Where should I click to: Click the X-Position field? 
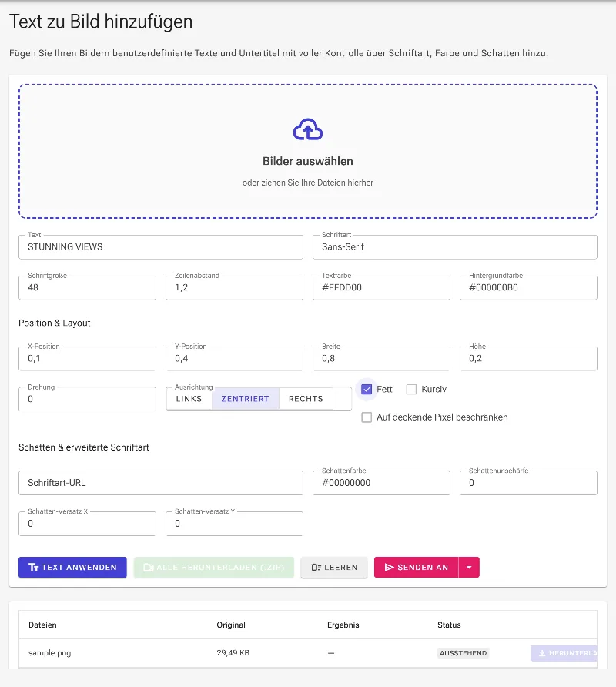click(x=87, y=358)
